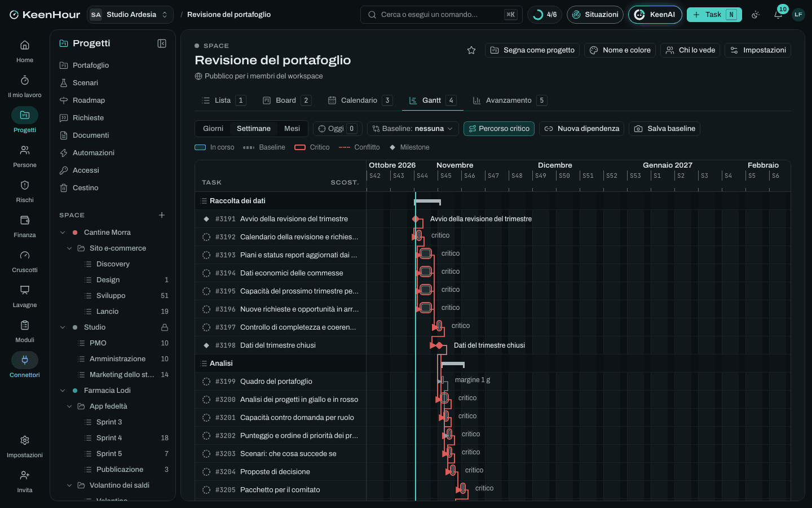Open Connettori integrations

[25, 366]
